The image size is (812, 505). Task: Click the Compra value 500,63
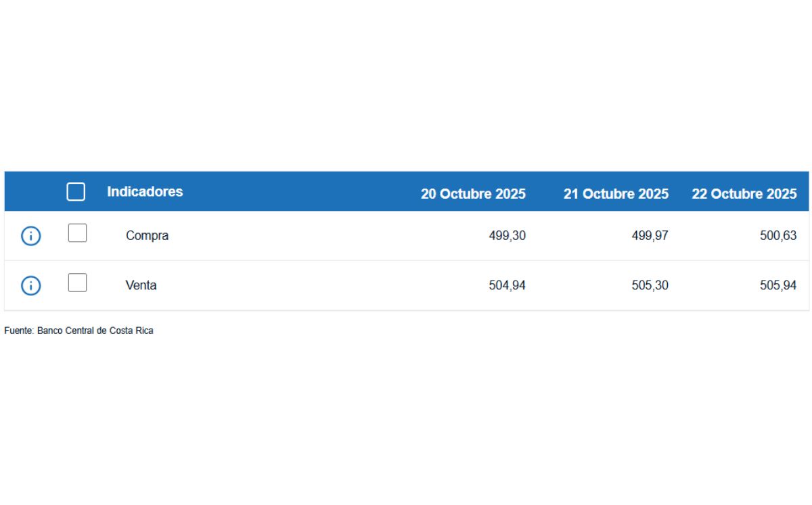click(x=778, y=236)
